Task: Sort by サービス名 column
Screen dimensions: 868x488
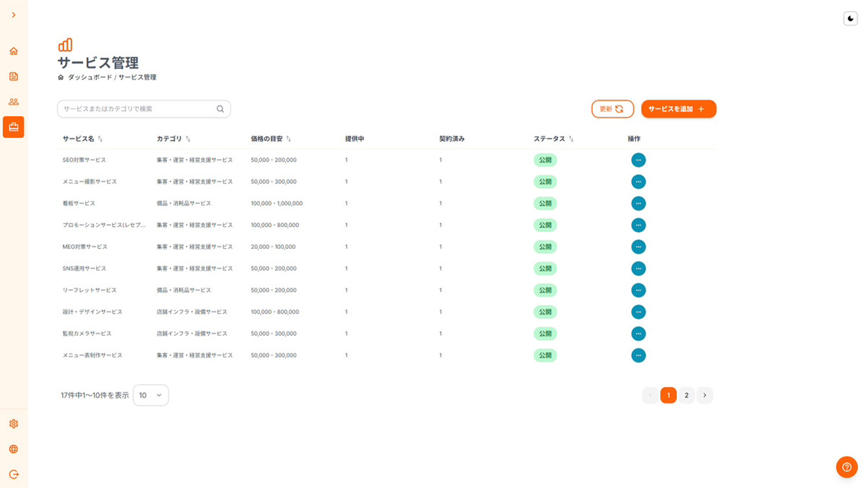Action: 100,139
